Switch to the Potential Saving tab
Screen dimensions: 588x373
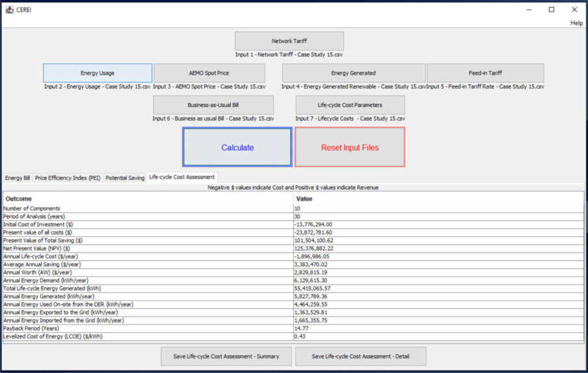(x=125, y=178)
